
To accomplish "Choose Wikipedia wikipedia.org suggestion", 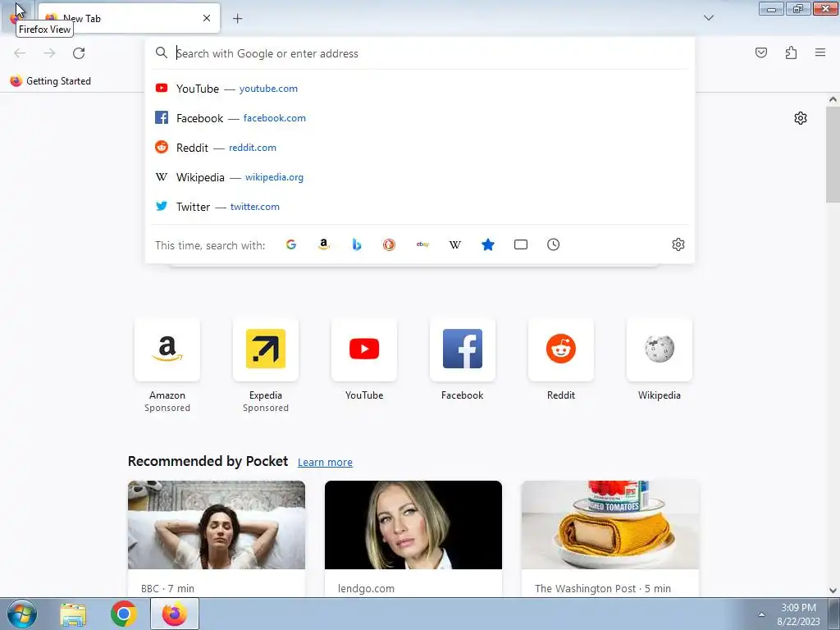I will (x=420, y=177).
